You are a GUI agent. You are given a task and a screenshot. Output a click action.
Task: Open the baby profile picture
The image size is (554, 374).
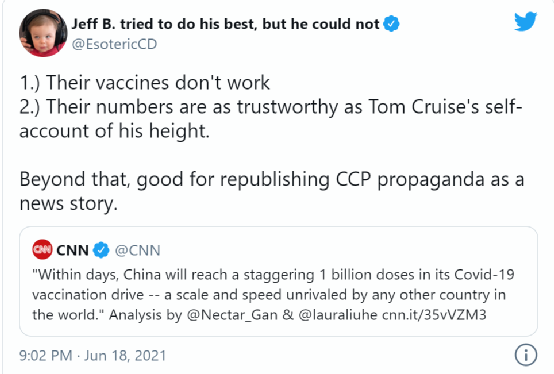(43, 33)
